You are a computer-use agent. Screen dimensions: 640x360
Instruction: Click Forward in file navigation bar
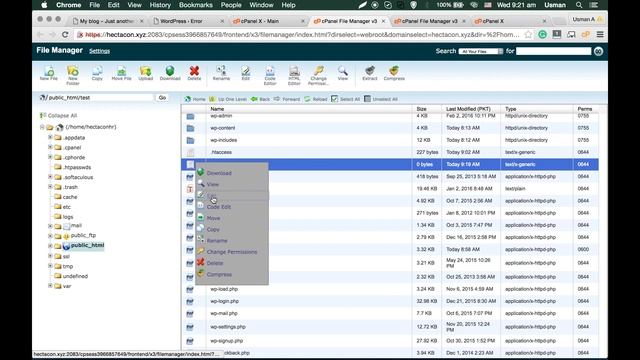[287, 99]
